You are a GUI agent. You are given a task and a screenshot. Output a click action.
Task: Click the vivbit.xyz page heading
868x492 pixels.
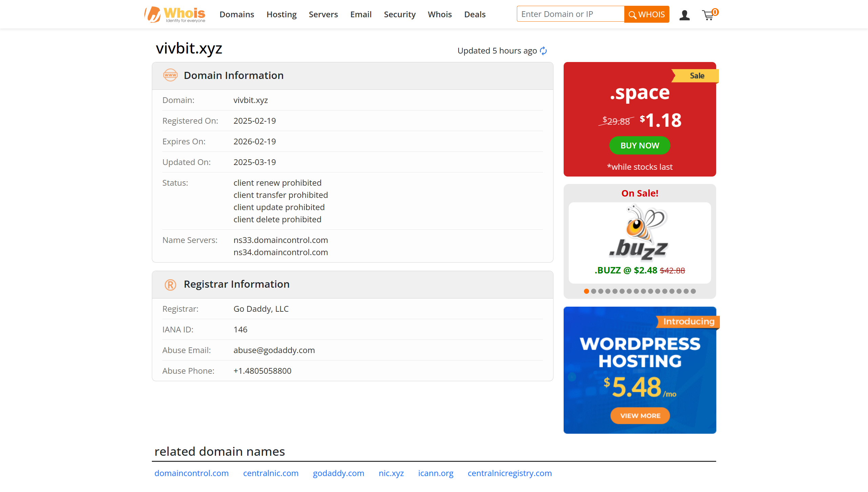point(189,48)
